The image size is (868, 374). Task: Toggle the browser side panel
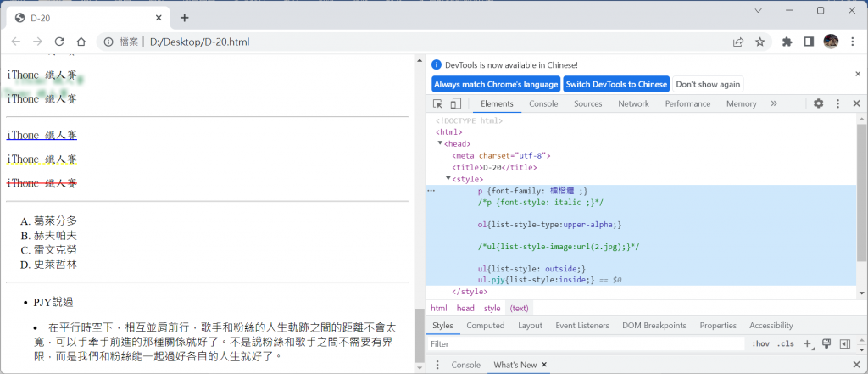click(x=809, y=42)
